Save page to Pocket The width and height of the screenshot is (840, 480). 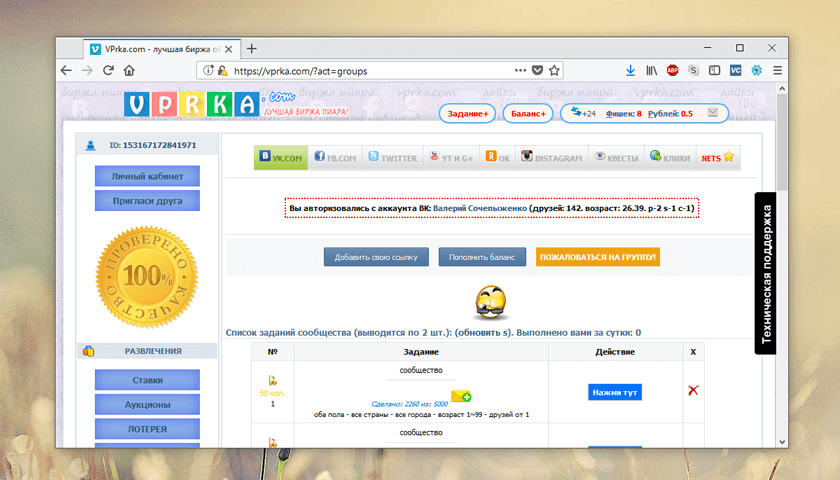[537, 70]
